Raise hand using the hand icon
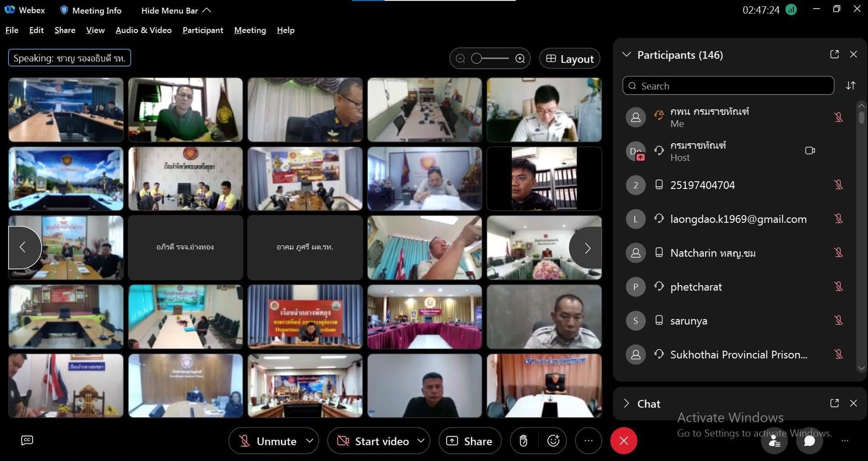This screenshot has height=461, width=868. click(x=524, y=441)
